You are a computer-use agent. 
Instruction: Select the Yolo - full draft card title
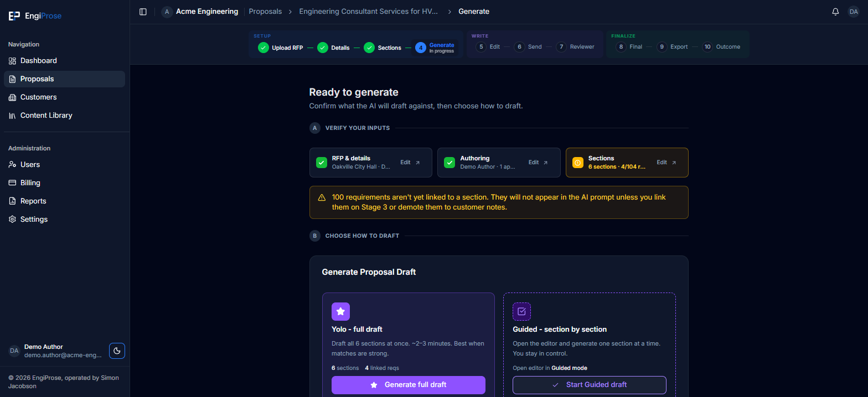pyautogui.click(x=357, y=330)
